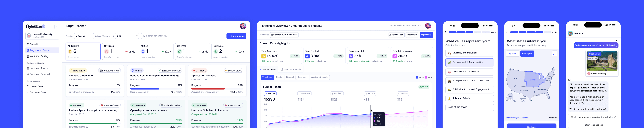Uncheck the Environmental Sustainability option
This screenshot has height=128, width=644.
(x=469, y=62)
